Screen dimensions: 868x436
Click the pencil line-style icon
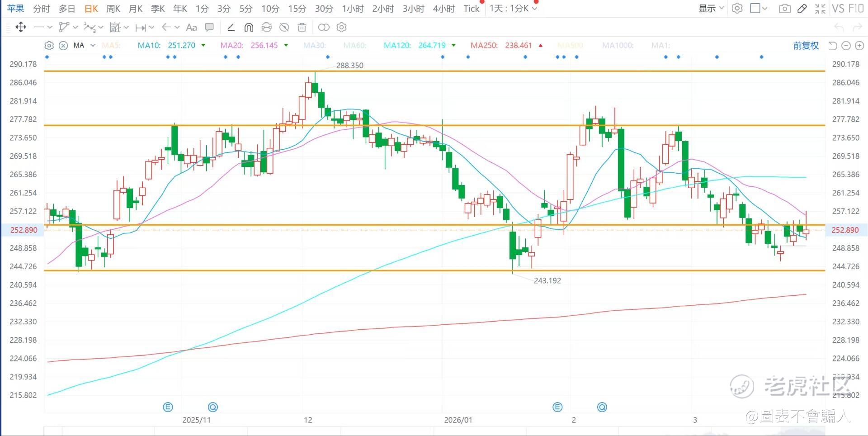[231, 27]
